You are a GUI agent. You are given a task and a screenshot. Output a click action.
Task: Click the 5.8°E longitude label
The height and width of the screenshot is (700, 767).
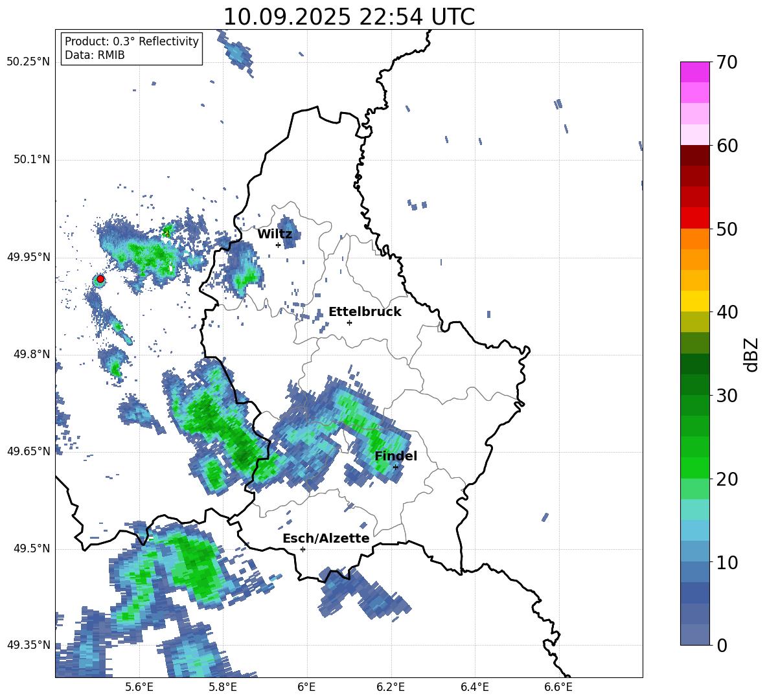pyautogui.click(x=223, y=687)
